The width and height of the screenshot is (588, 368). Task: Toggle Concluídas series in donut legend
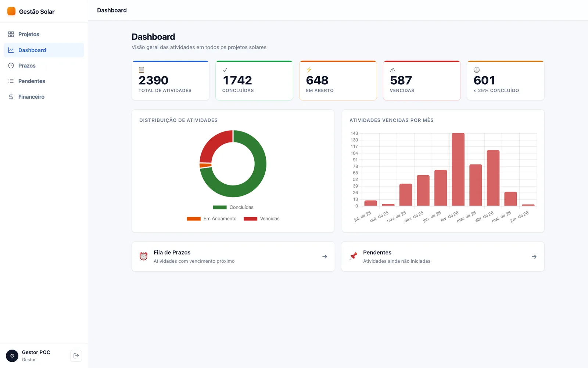pyautogui.click(x=233, y=207)
